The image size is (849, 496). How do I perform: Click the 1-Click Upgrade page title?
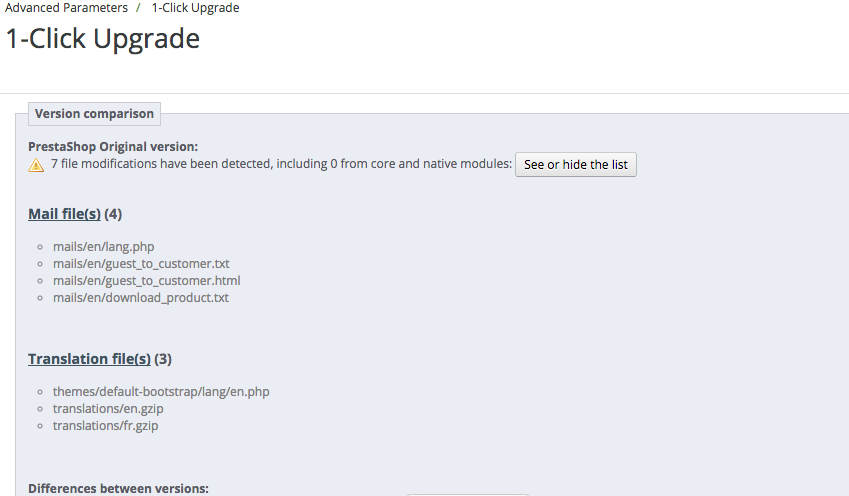coord(102,39)
